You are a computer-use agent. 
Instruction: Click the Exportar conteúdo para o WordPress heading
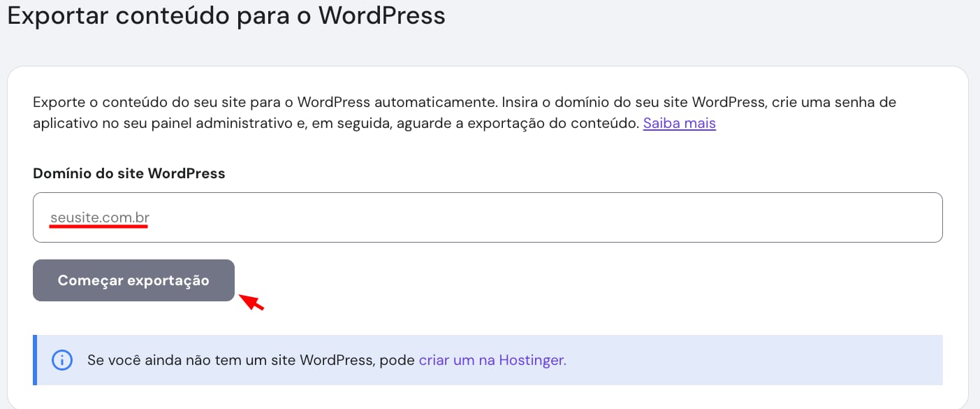pyautogui.click(x=226, y=15)
